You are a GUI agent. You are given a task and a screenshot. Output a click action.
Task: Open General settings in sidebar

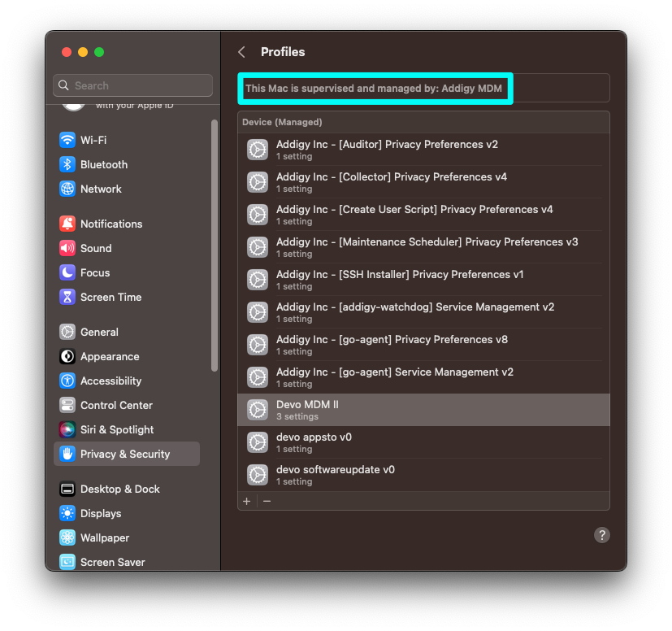127,332
